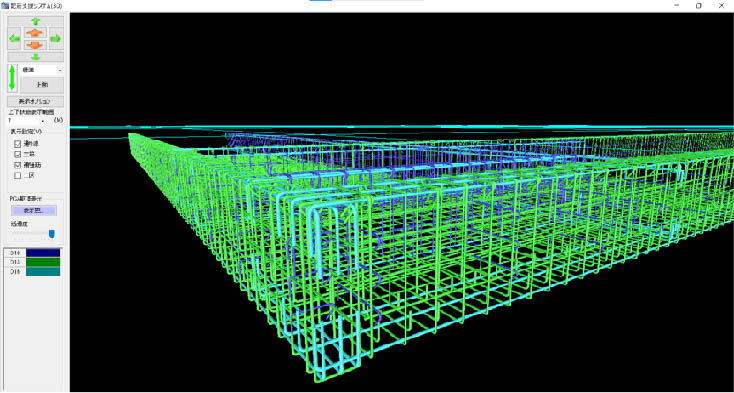
Task: Click the green up arrow navigation button
Action: pyautogui.click(x=36, y=22)
